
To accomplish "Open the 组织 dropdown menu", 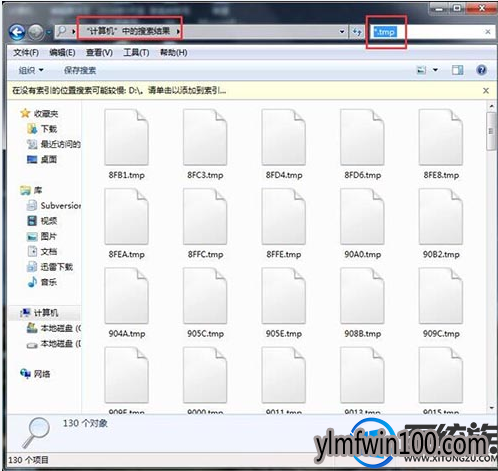I will [x=31, y=70].
